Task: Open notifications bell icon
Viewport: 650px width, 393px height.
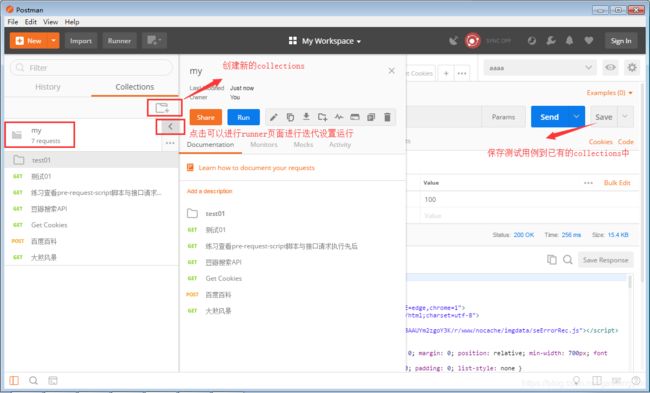Action: 570,41
